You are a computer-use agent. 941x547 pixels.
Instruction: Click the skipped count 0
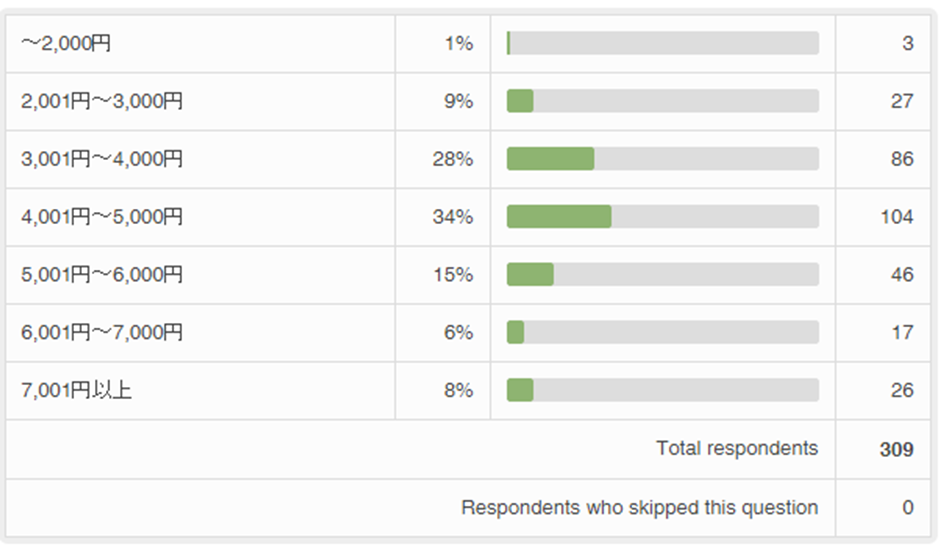(907, 508)
